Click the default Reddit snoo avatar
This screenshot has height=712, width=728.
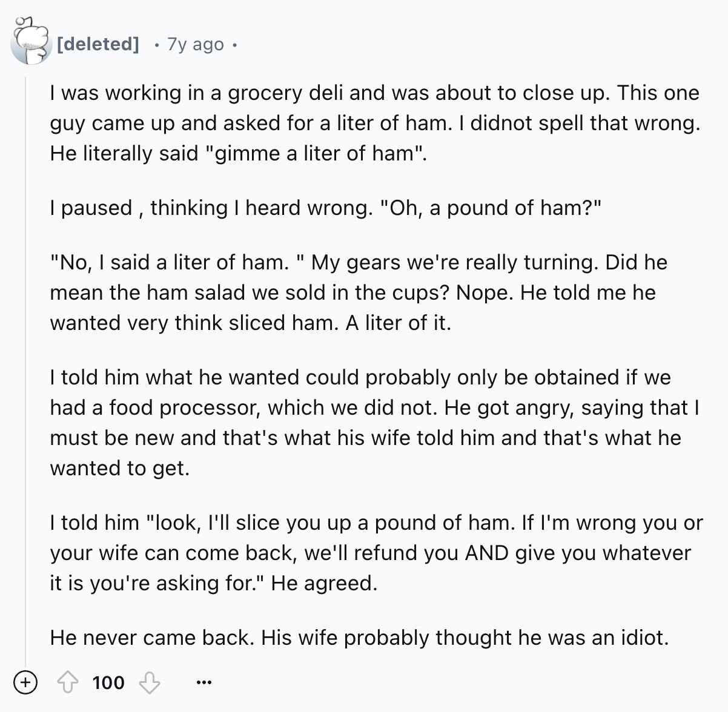pyautogui.click(x=31, y=41)
